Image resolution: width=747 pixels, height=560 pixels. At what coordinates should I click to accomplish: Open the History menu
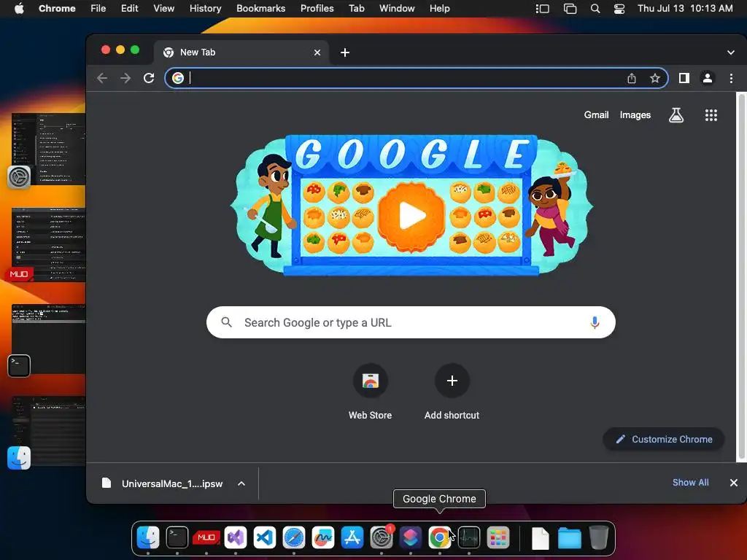[205, 8]
